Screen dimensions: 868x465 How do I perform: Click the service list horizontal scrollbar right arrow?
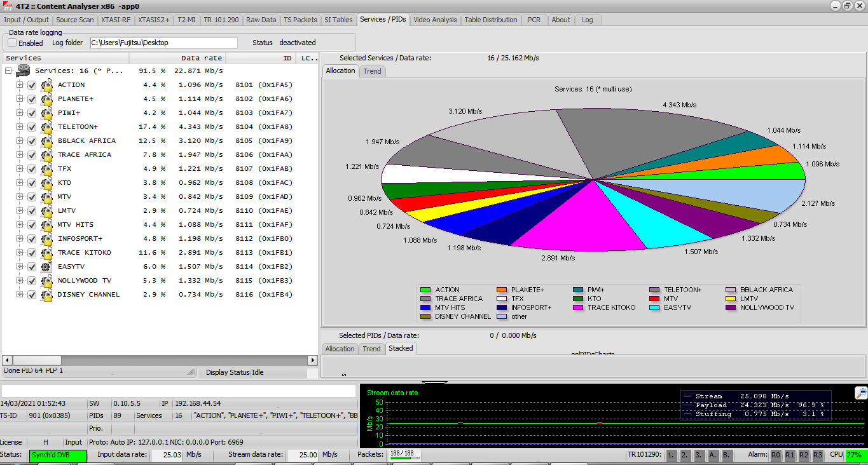(312, 360)
